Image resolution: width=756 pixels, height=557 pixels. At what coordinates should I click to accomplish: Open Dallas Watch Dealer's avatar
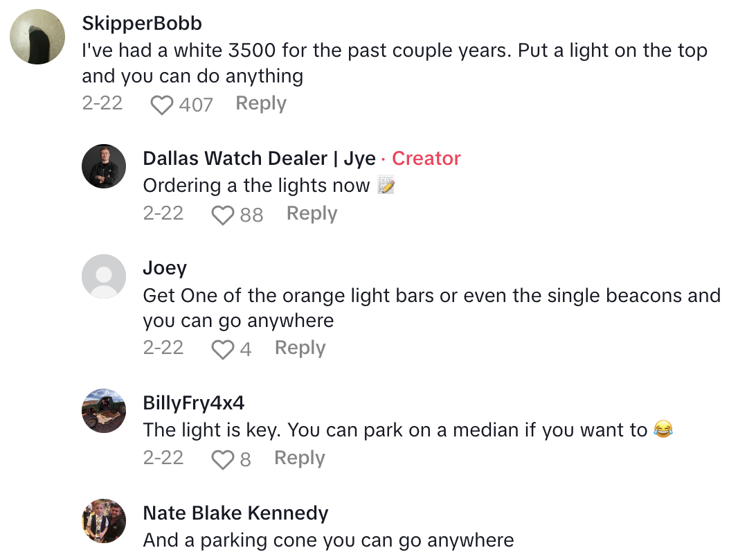click(x=104, y=166)
